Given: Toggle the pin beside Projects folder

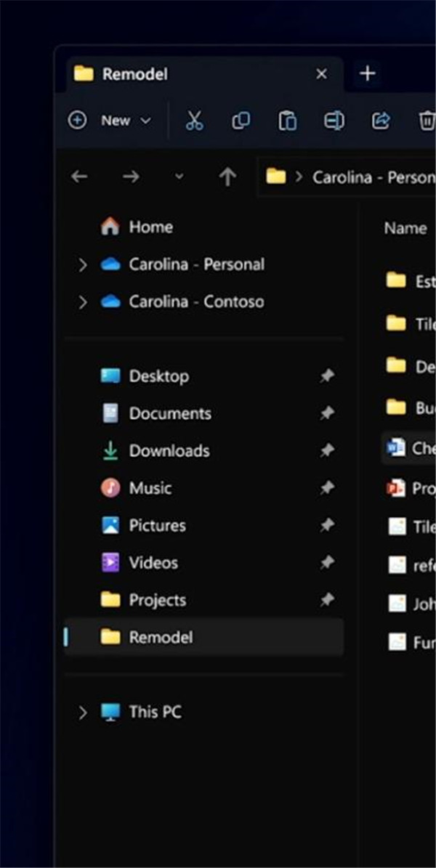Looking at the screenshot, I should tap(328, 600).
